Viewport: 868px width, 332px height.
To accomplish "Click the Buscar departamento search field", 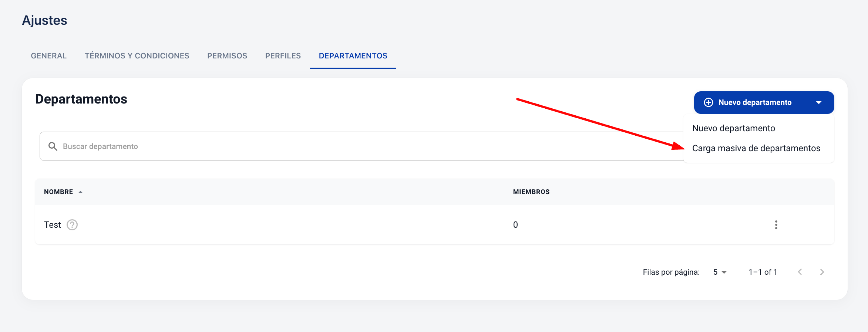I will click(x=333, y=146).
